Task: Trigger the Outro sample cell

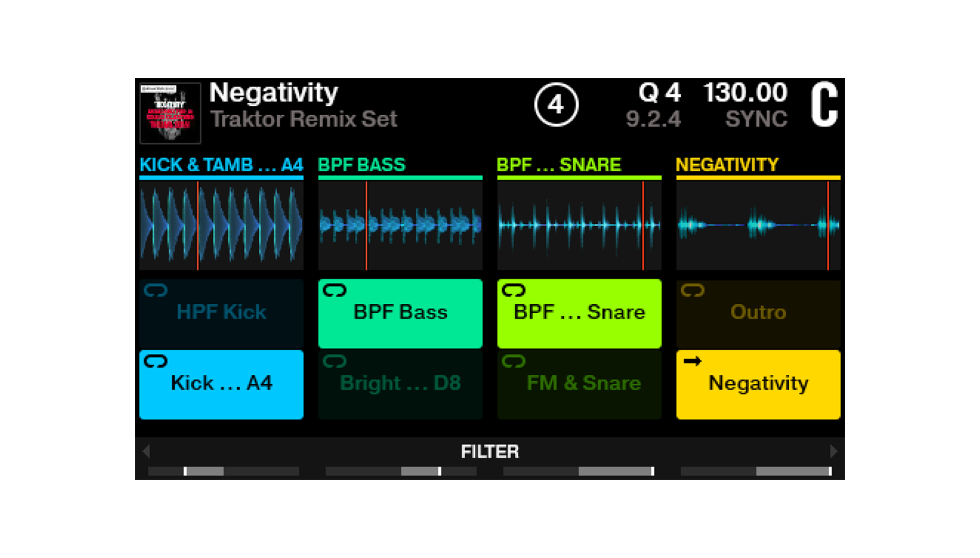Action: pyautogui.click(x=758, y=314)
